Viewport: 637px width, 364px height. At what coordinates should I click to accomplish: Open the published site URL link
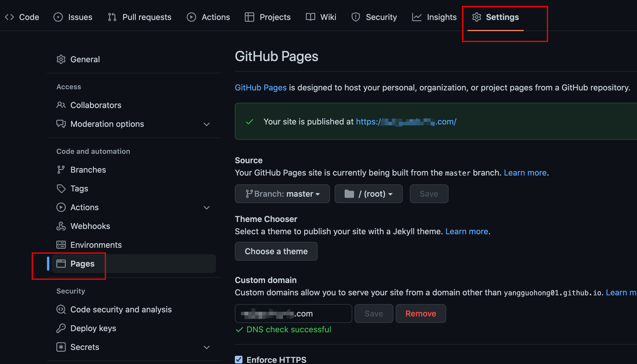pos(406,122)
